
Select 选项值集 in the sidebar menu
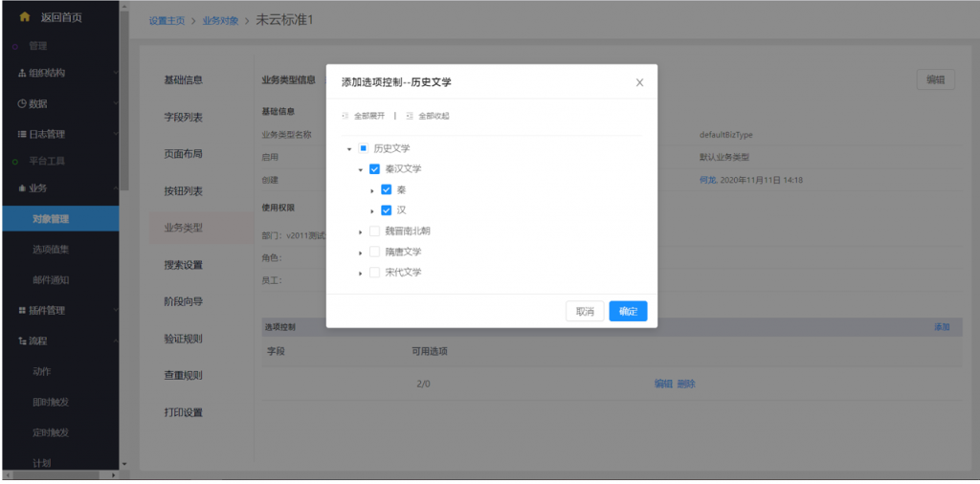(x=51, y=250)
